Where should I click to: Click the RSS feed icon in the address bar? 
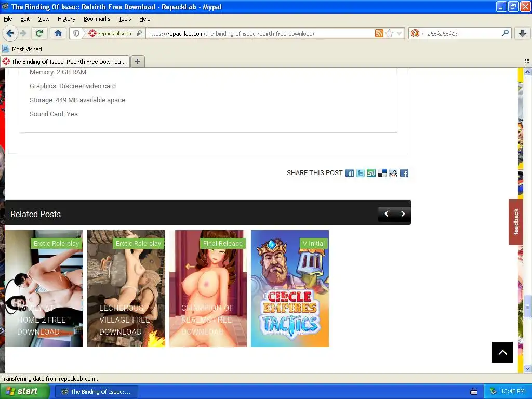[x=379, y=33]
